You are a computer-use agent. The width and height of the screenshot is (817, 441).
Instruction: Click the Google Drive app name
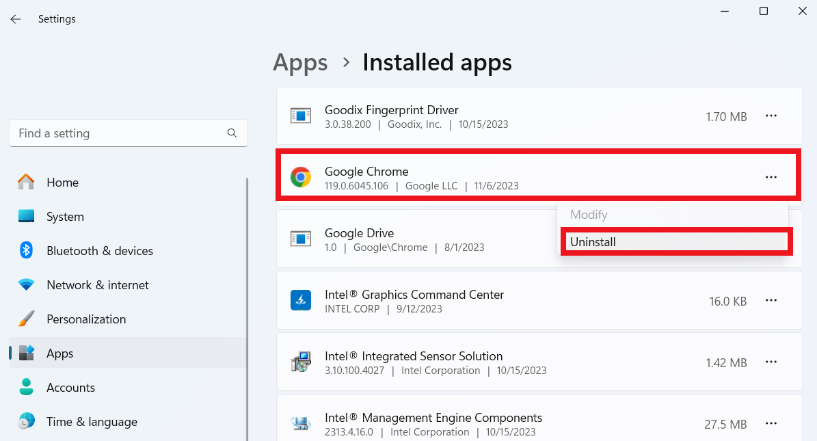click(359, 232)
